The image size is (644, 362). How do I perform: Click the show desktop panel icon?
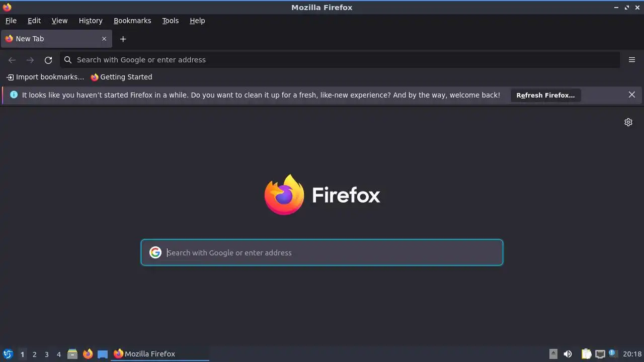103,354
